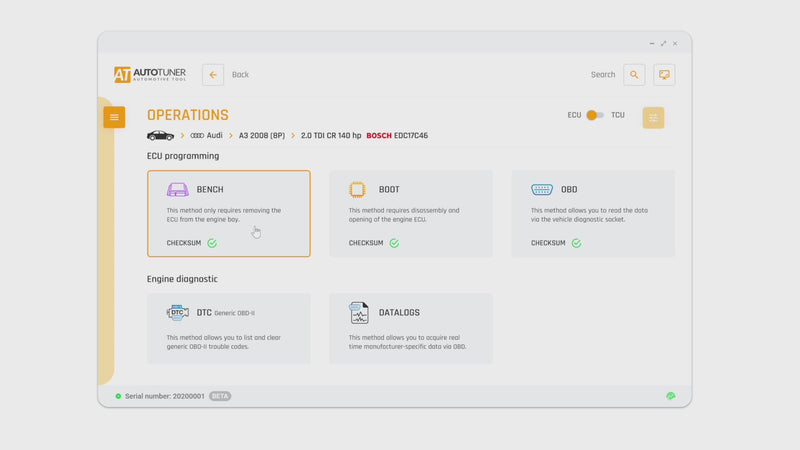Select the ECU mode label
The image size is (800, 450).
pos(574,115)
